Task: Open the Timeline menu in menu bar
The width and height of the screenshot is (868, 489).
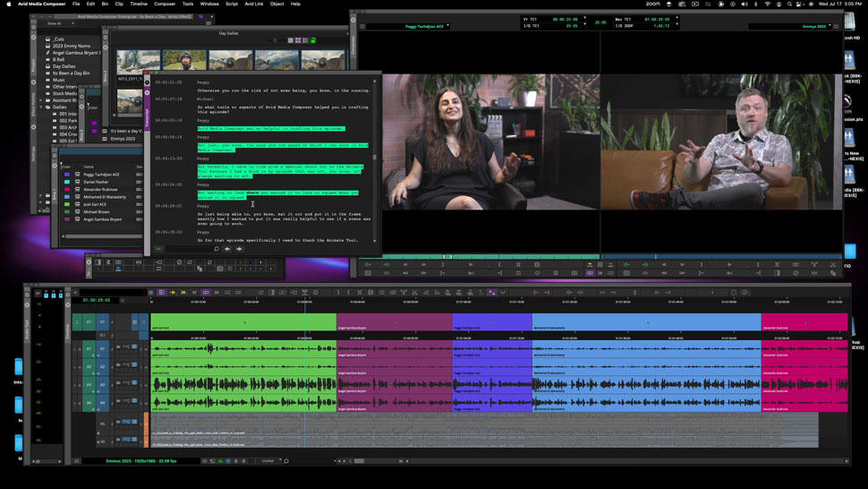Action: tap(139, 4)
